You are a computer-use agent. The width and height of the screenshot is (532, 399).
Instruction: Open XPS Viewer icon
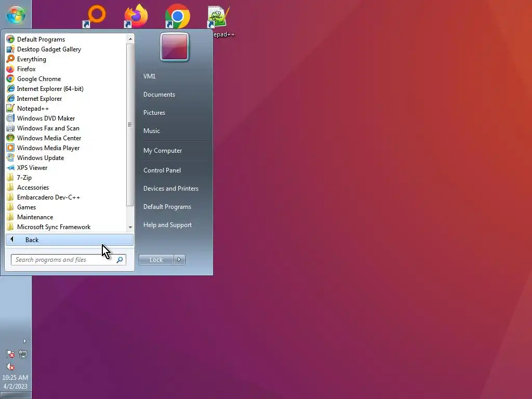click(10, 168)
